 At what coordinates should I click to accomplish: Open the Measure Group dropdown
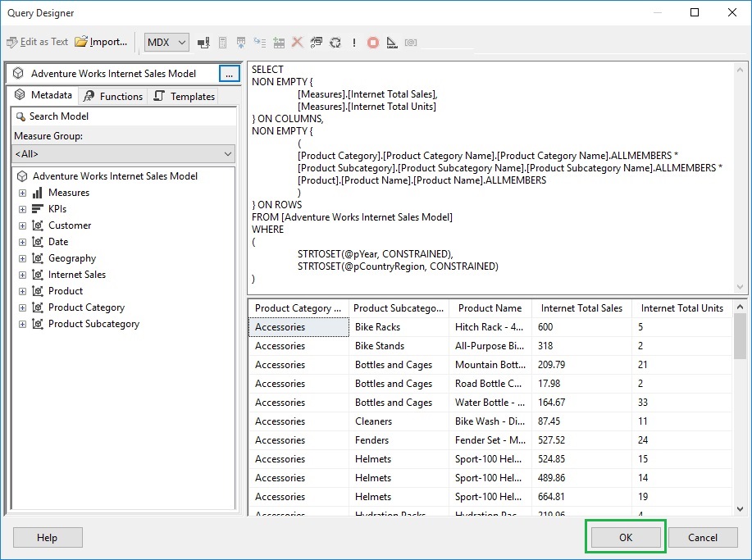pyautogui.click(x=123, y=154)
